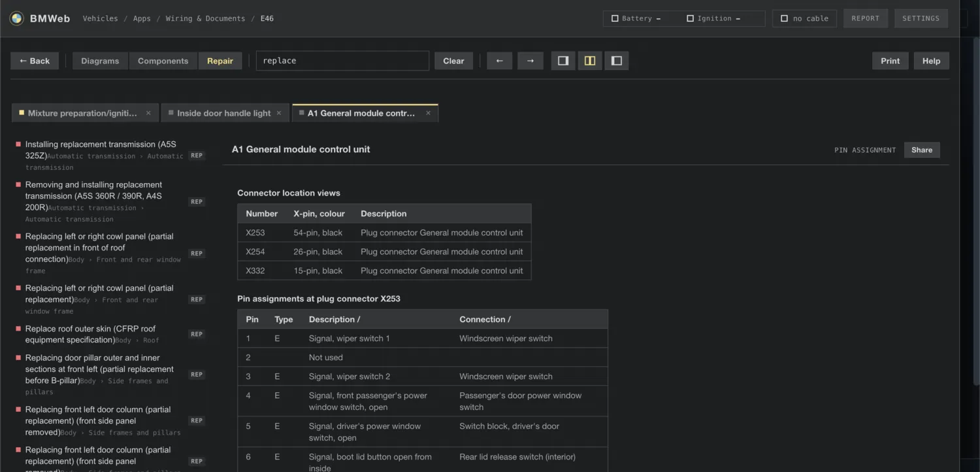Open 'Replacing door pillar outer and inner sections' result
The width and height of the screenshot is (980, 472).
(110, 375)
